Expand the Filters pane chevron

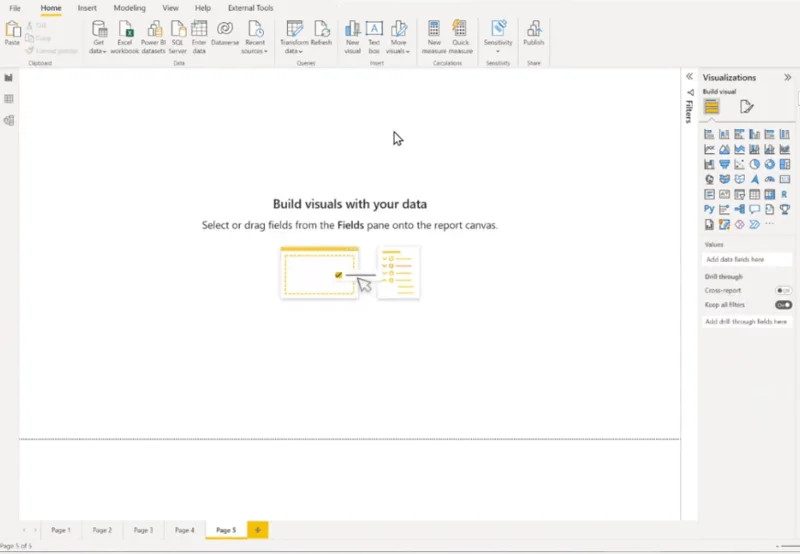pyautogui.click(x=689, y=77)
